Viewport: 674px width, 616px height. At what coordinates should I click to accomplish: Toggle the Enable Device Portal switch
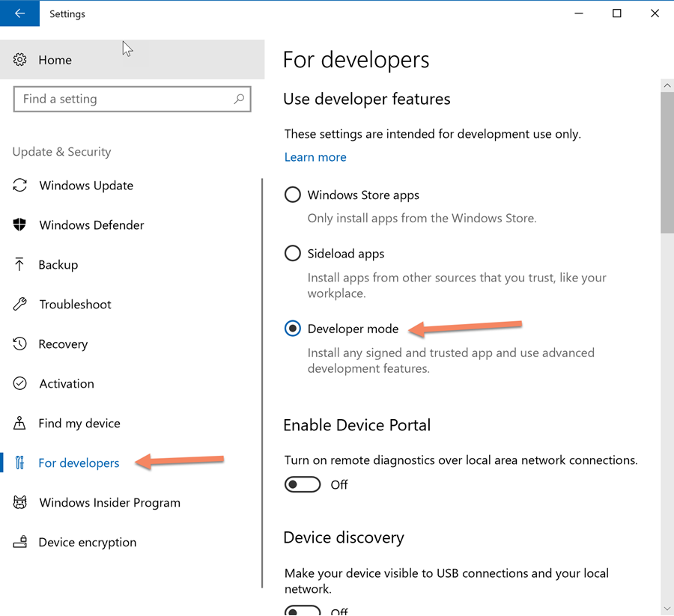pos(303,485)
